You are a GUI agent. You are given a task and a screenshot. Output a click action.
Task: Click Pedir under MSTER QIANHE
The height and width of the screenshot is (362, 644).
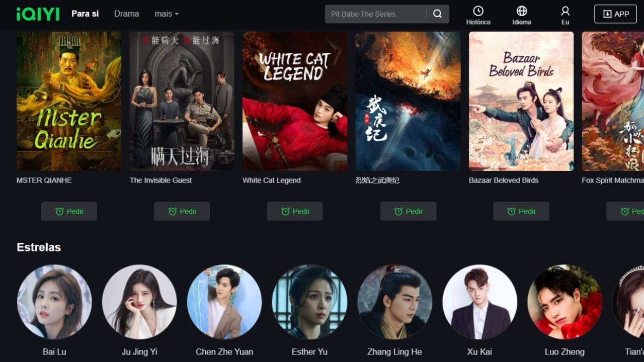(x=69, y=211)
